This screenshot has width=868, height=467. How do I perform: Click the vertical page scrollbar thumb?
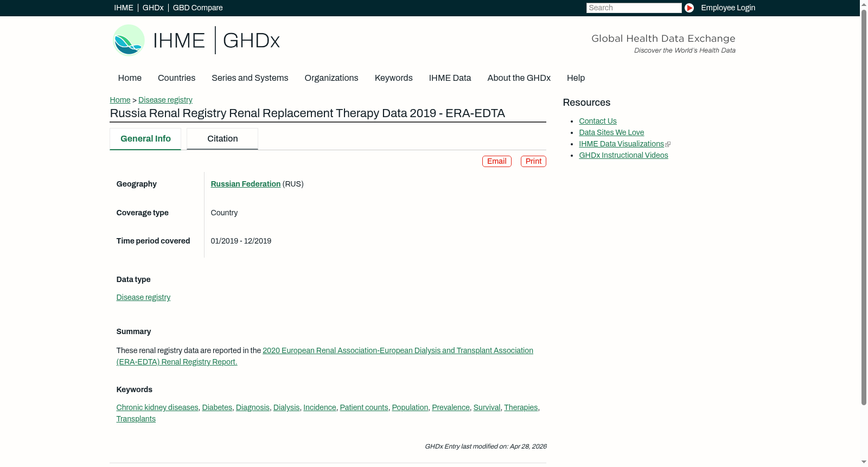coord(864,207)
